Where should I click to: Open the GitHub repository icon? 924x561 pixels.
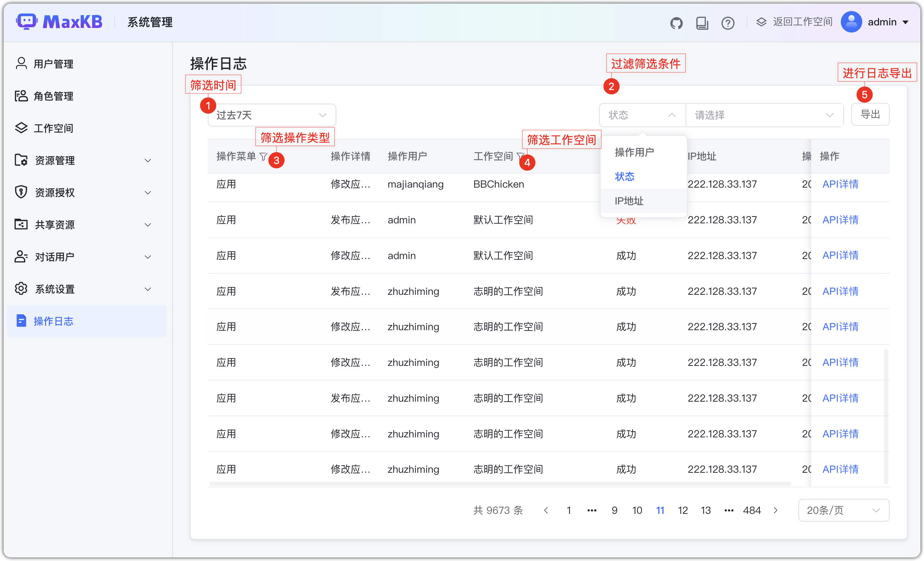(x=676, y=23)
